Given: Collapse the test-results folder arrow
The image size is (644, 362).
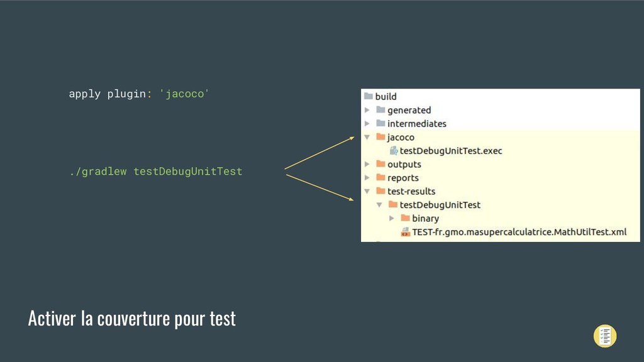Looking at the screenshot, I should tap(367, 191).
